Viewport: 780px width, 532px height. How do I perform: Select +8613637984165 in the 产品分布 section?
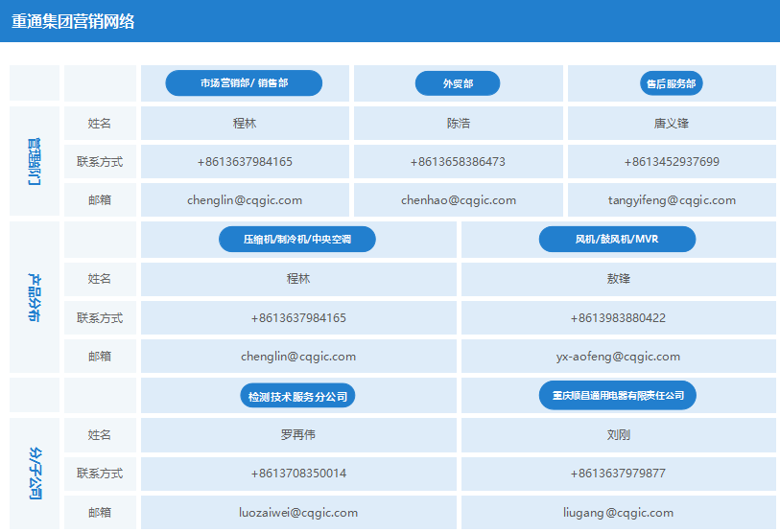(x=298, y=317)
